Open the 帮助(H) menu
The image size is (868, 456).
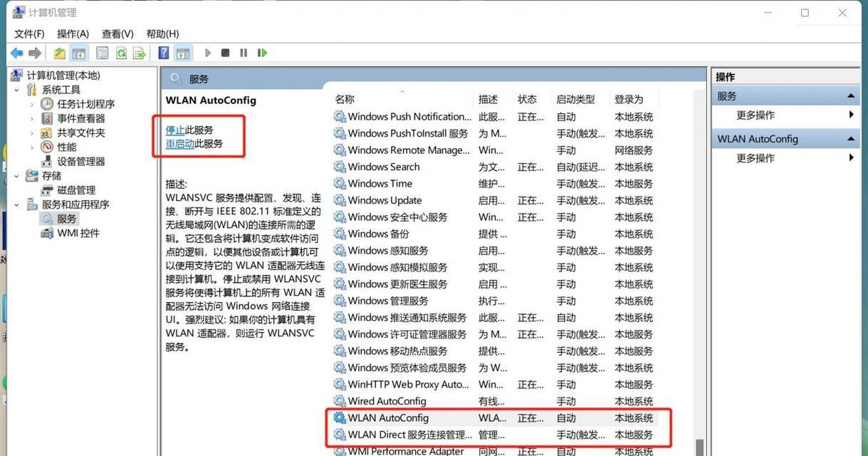162,33
